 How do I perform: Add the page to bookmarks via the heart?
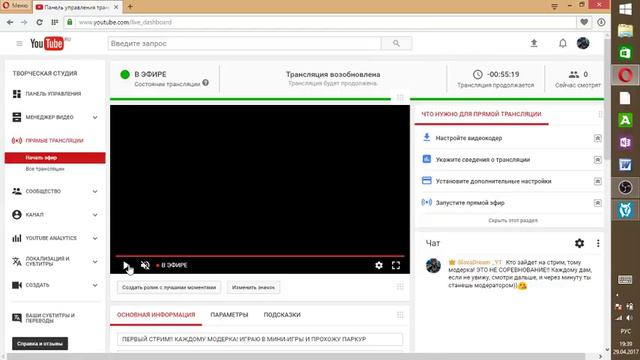tap(584, 22)
